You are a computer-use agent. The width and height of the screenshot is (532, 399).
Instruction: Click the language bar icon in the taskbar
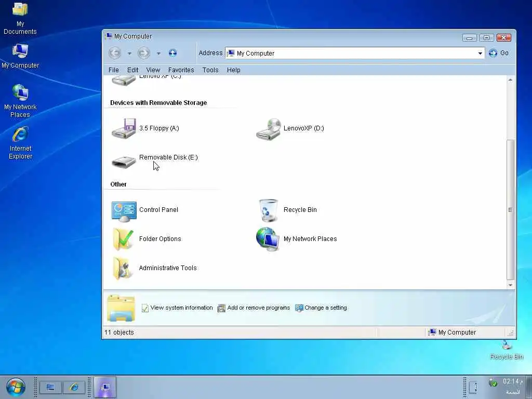tap(474, 387)
